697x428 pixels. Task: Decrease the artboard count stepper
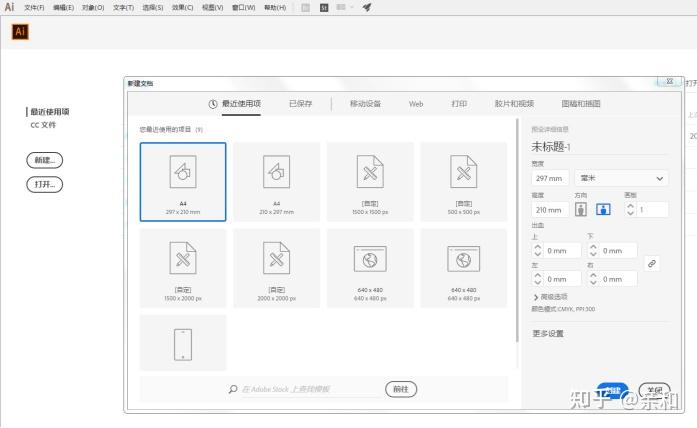630,213
